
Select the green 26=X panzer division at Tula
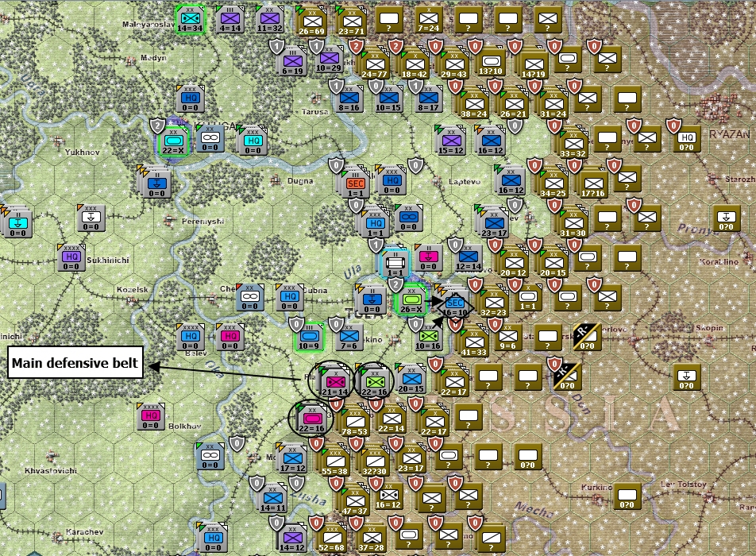tap(411, 299)
